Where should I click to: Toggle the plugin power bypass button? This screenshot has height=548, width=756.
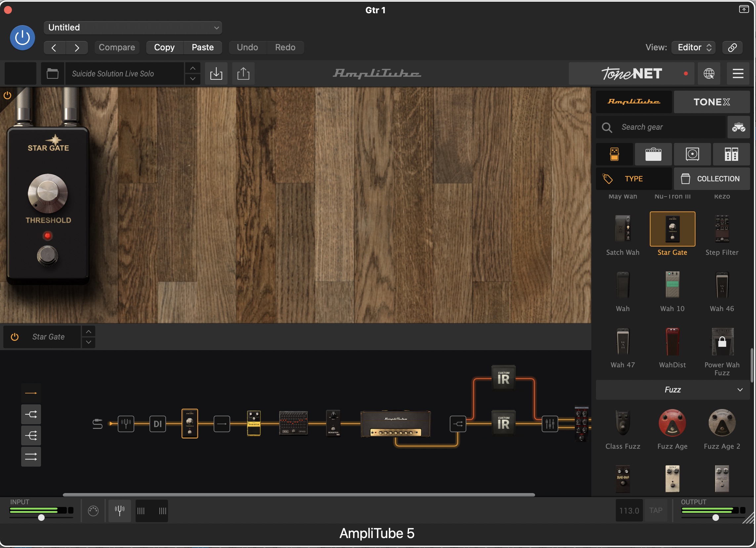(x=22, y=38)
